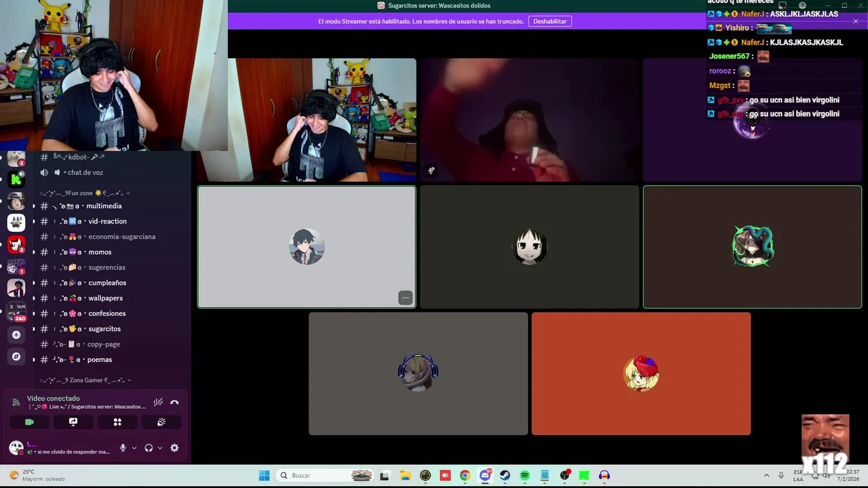This screenshot has width=868, height=488.
Task: Open Discover servers compass icon
Action: (16, 357)
